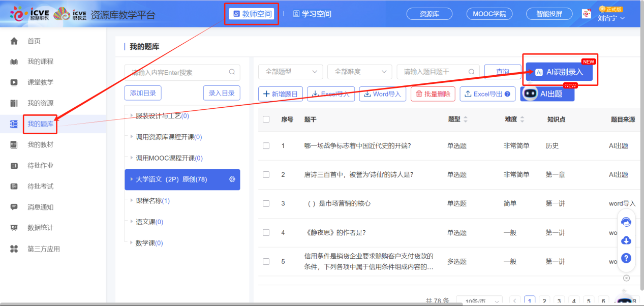644x306 pixels.
Task: Click the cloud download floating icon
Action: click(x=626, y=240)
